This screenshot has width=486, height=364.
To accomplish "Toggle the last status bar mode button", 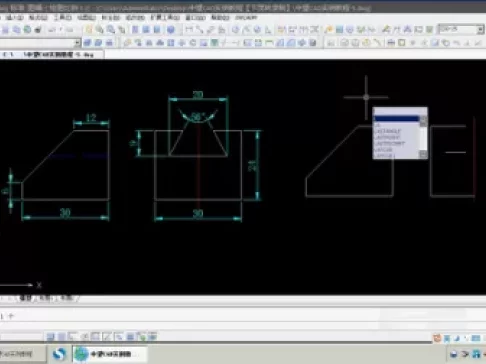I will (x=152, y=337).
